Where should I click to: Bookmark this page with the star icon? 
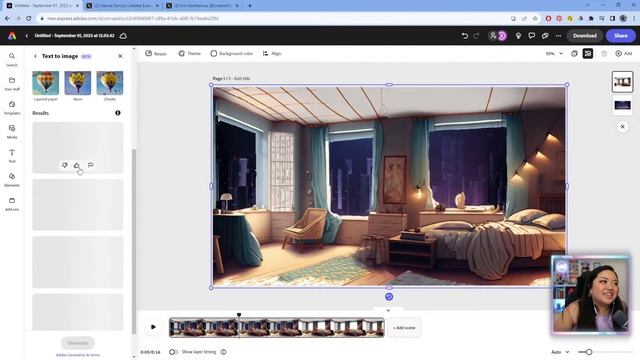535,18
